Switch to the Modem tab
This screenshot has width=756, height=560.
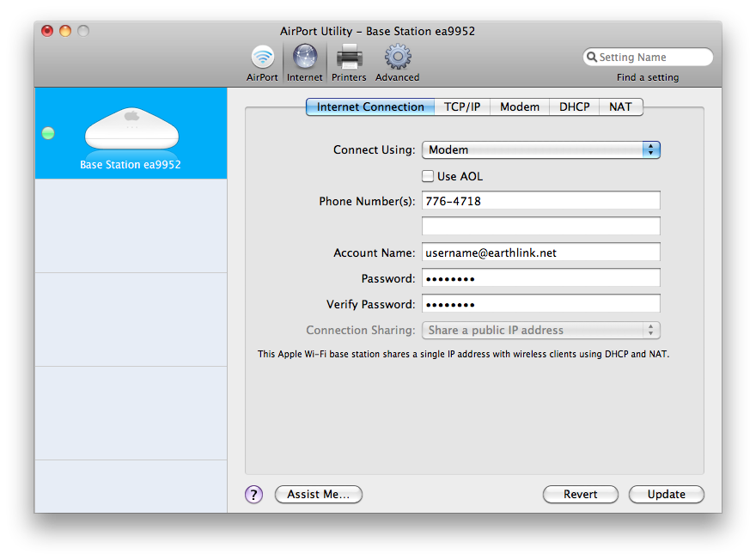[519, 107]
